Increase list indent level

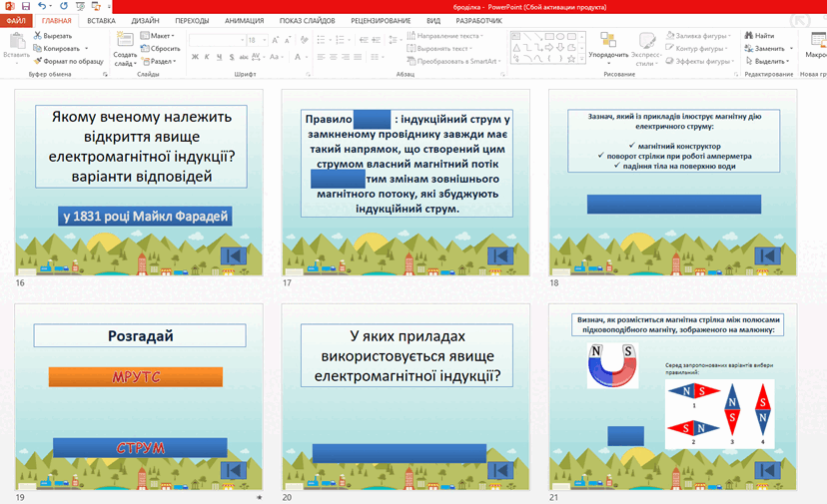click(x=377, y=40)
